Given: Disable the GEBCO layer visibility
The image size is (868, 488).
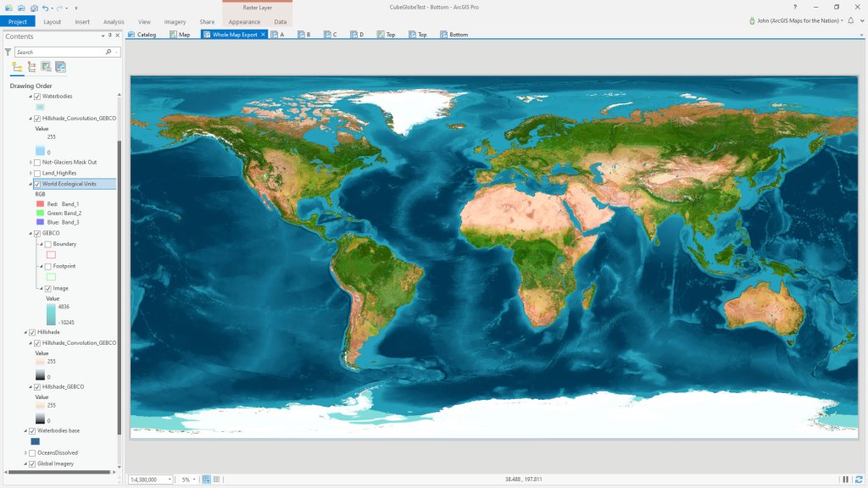Looking at the screenshot, I should click(36, 233).
